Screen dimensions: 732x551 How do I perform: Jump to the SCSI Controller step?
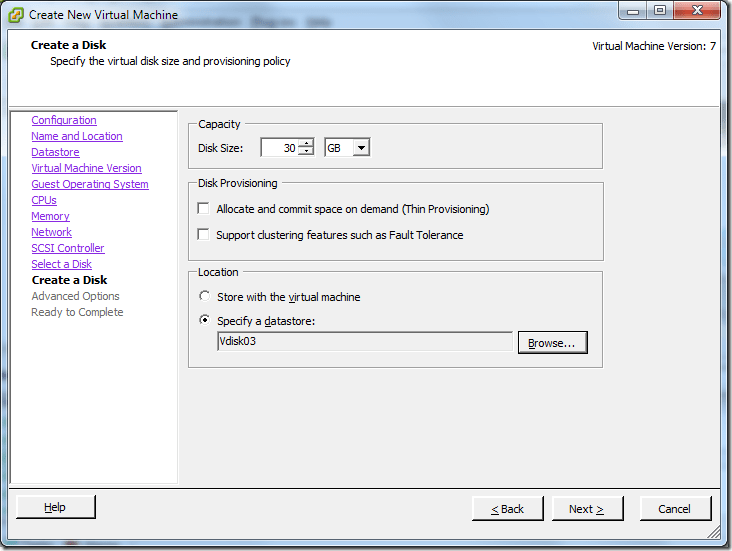point(68,248)
